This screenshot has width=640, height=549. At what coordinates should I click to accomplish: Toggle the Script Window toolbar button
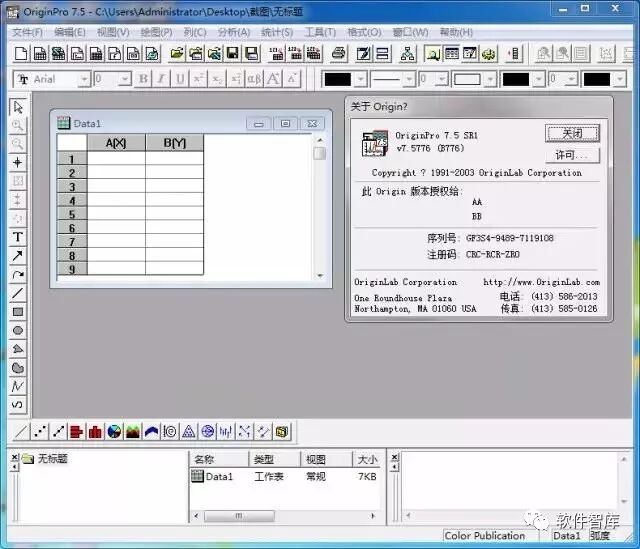[x=470, y=53]
